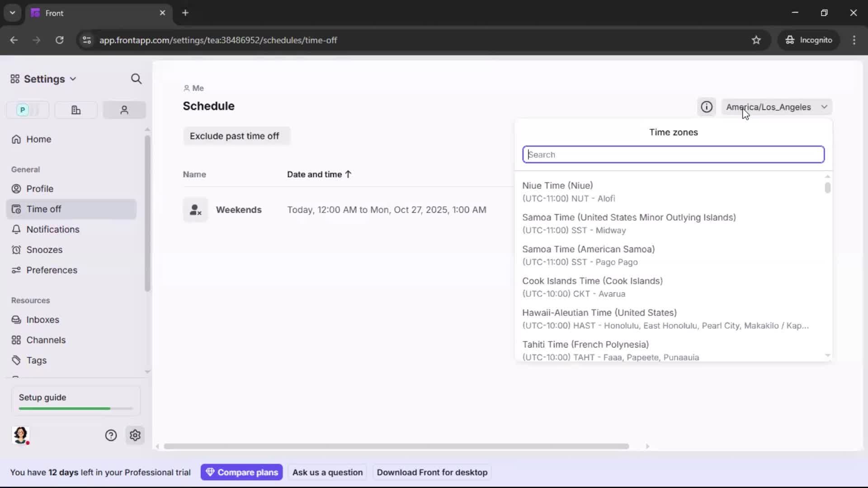The width and height of the screenshot is (868, 488).
Task: Select the personal settings person icon
Action: [124, 110]
